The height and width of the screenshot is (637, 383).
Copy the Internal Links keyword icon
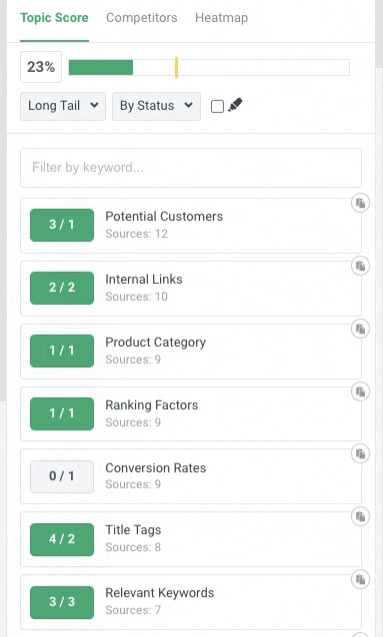(x=360, y=266)
